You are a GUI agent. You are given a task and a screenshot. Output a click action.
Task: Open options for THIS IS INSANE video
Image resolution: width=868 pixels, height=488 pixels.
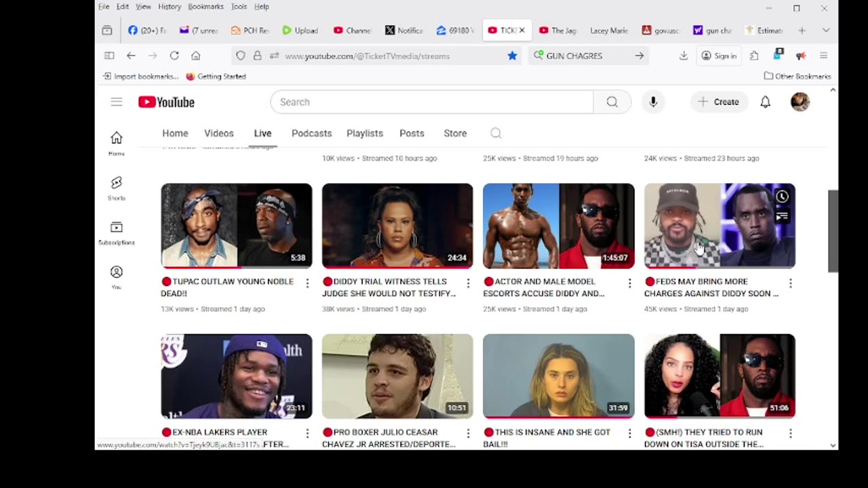(x=629, y=433)
